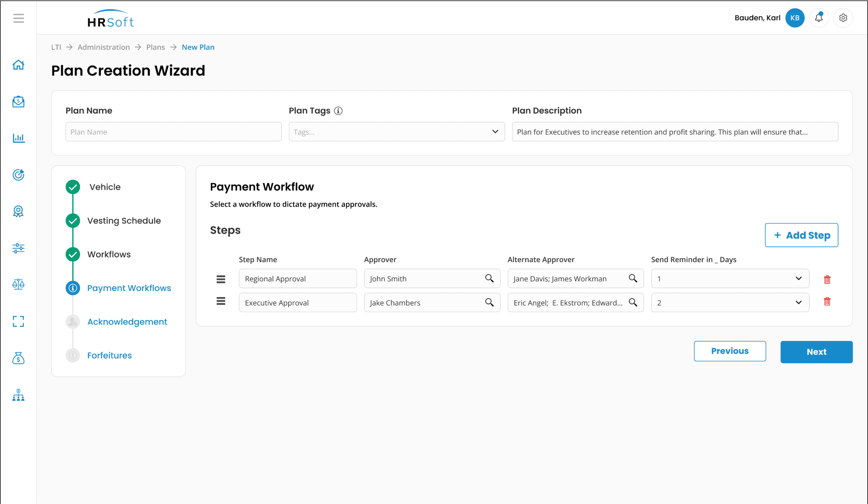Jump to the Forfeitures wizard step
Viewport: 868px width, 504px height.
[x=109, y=355]
